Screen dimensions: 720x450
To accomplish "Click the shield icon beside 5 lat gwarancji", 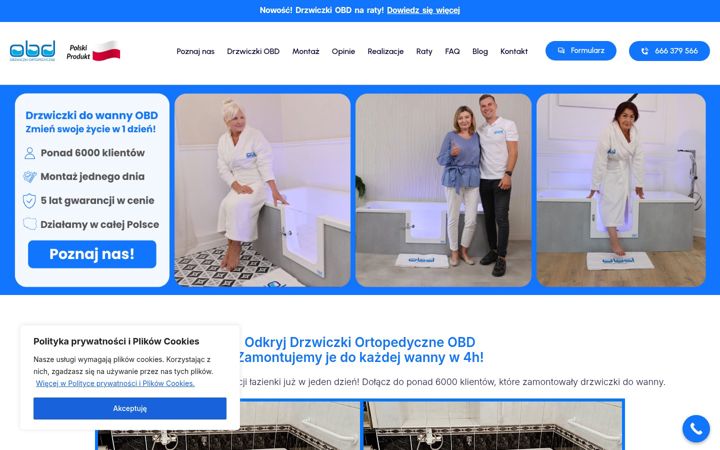I will coord(29,201).
